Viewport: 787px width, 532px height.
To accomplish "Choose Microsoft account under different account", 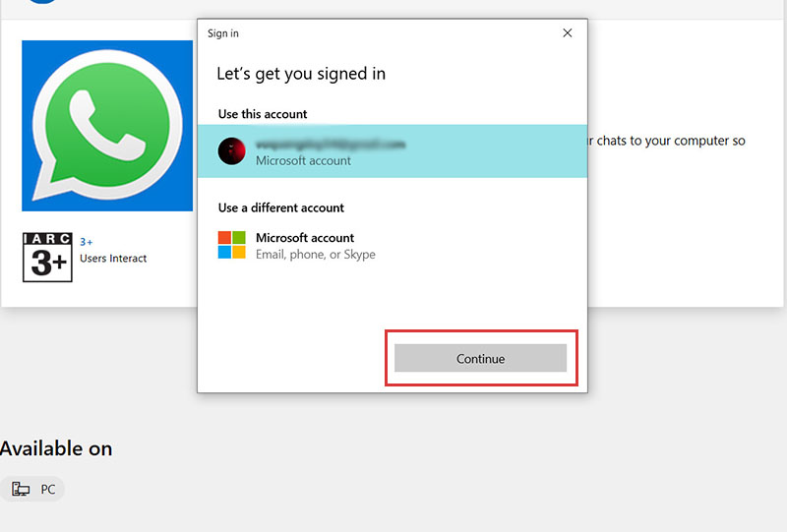I will tap(392, 246).
